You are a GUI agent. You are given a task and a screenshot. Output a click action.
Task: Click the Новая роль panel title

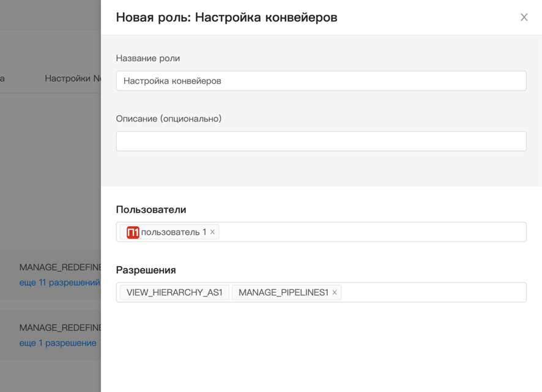[x=226, y=17]
